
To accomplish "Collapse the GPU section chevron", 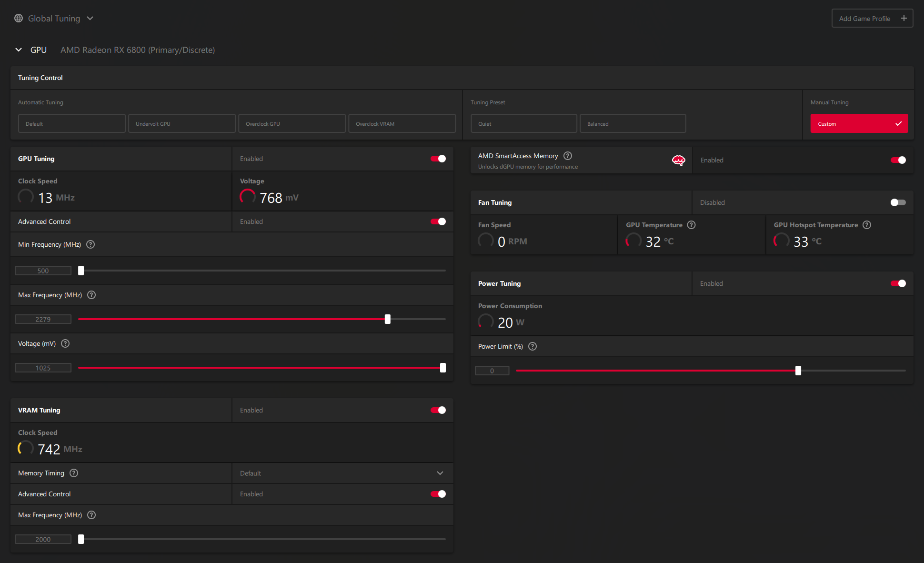I will pyautogui.click(x=19, y=50).
